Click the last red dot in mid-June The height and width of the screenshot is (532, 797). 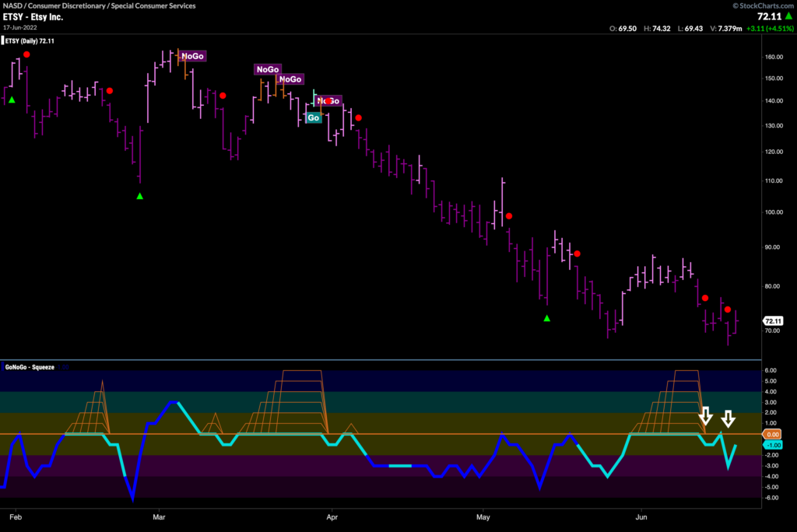pos(728,310)
